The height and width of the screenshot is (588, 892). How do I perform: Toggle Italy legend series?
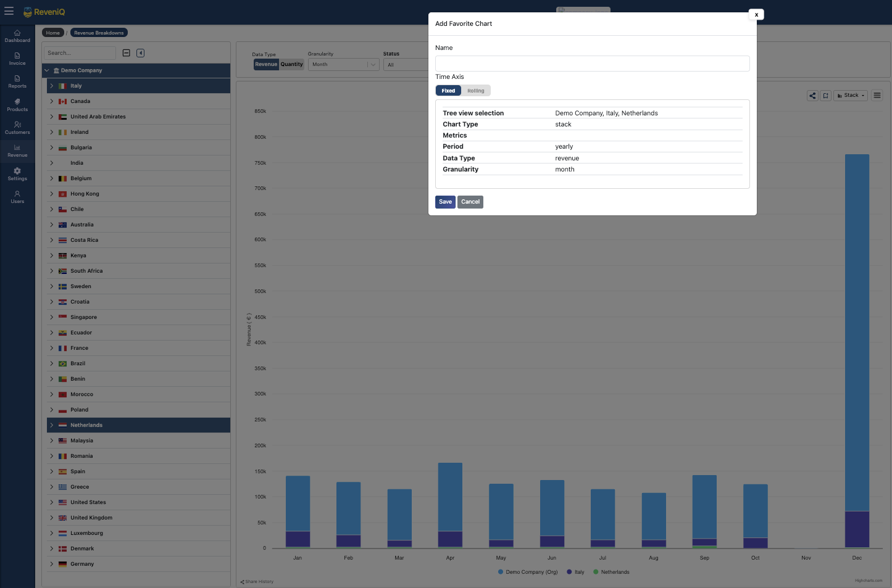(575, 572)
